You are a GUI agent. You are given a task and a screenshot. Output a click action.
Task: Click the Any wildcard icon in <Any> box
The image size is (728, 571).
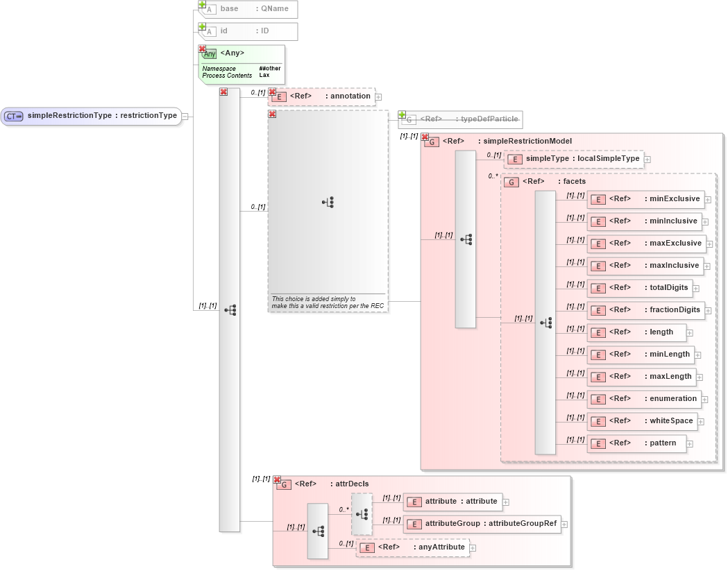pos(208,53)
